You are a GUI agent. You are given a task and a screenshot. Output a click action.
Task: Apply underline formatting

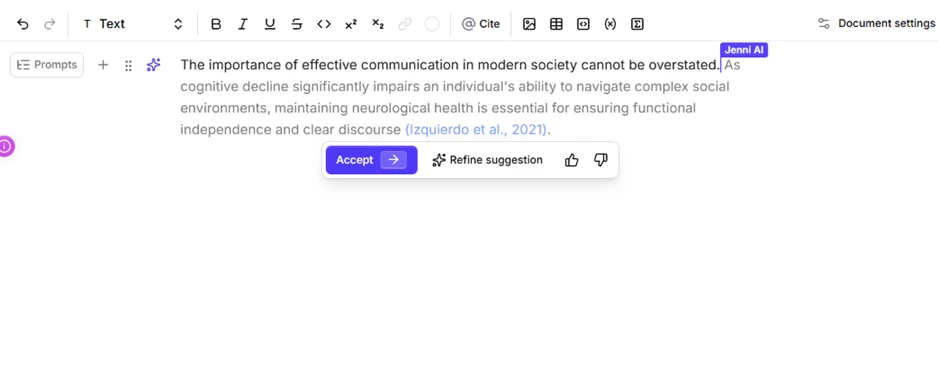tap(270, 24)
